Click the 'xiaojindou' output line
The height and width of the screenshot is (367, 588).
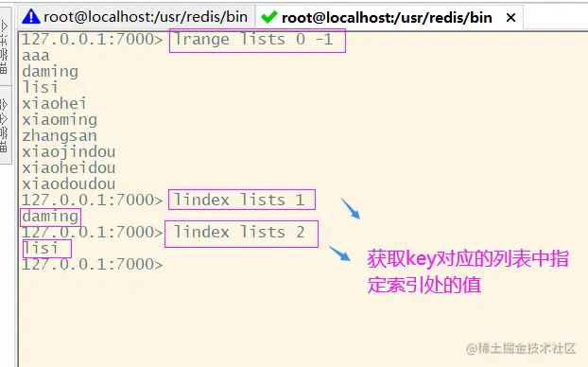pos(69,152)
